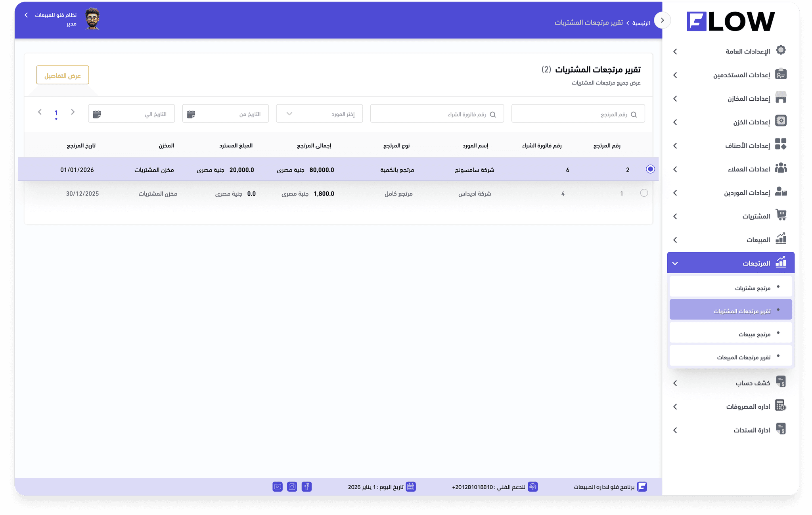
Task: Click the user avatar in the header
Action: coord(92,19)
